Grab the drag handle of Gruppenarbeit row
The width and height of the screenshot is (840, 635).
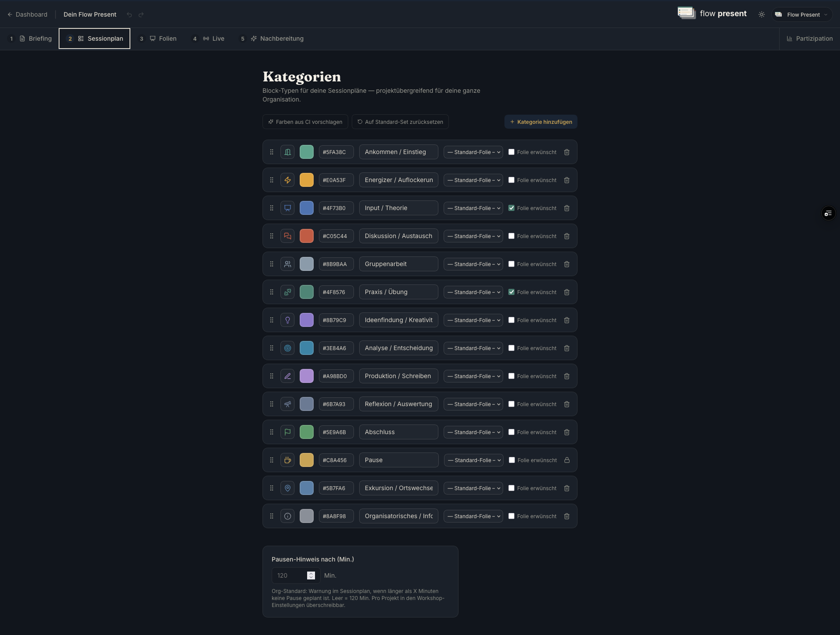pyautogui.click(x=272, y=264)
